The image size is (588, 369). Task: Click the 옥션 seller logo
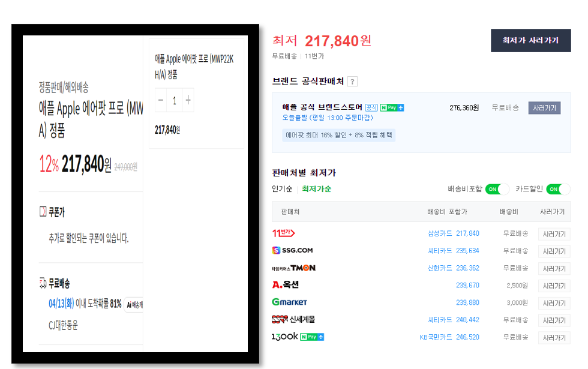(286, 284)
